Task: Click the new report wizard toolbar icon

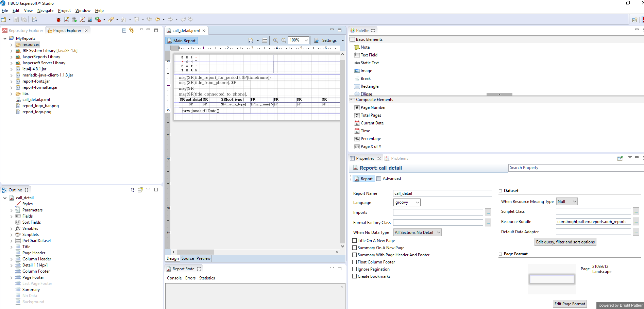Action: tap(67, 20)
